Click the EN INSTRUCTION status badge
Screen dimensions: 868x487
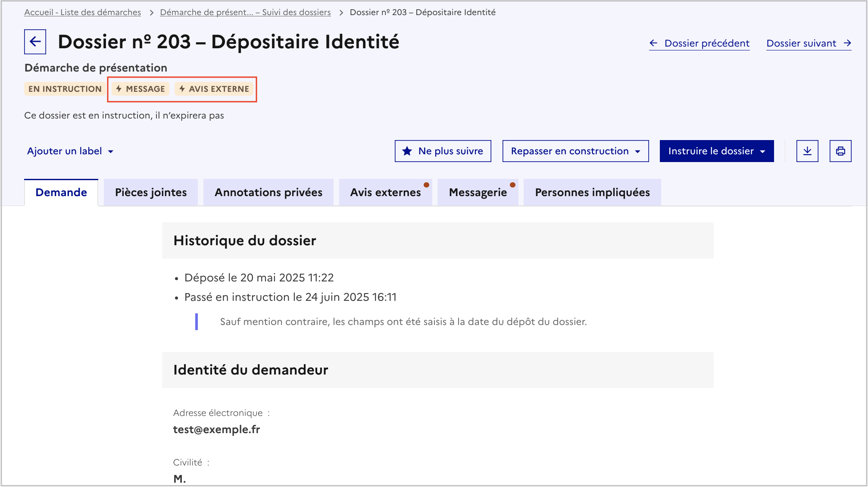65,89
